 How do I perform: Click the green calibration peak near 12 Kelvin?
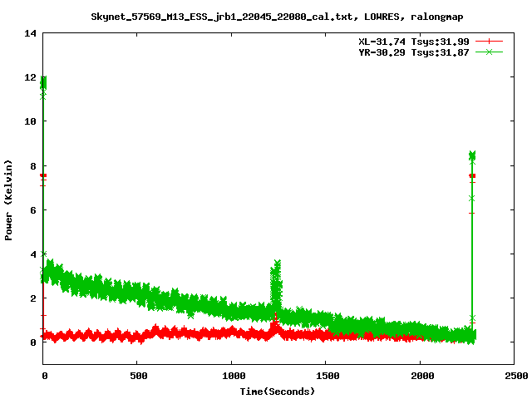click(43, 81)
